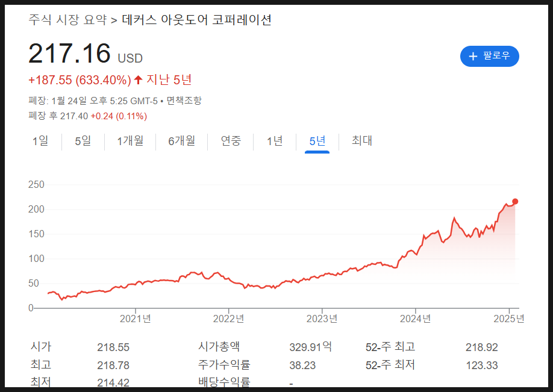Select the active 5년 range tab
The height and width of the screenshot is (392, 553).
[317, 141]
